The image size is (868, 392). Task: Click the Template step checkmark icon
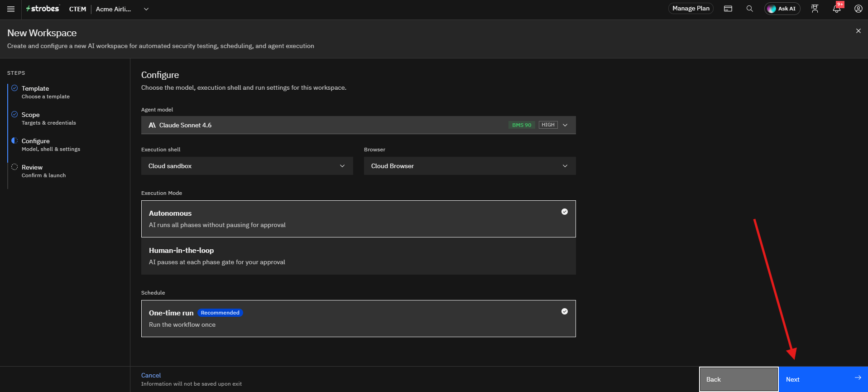[14, 88]
